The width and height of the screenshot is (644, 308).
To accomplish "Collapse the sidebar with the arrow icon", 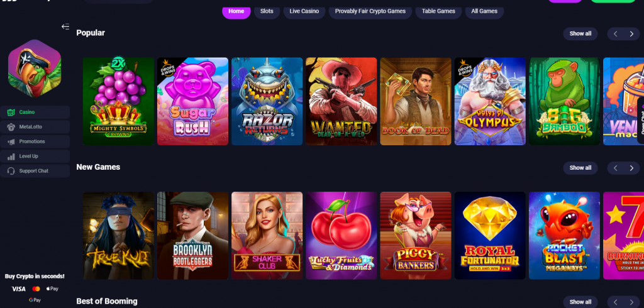I will [x=65, y=26].
